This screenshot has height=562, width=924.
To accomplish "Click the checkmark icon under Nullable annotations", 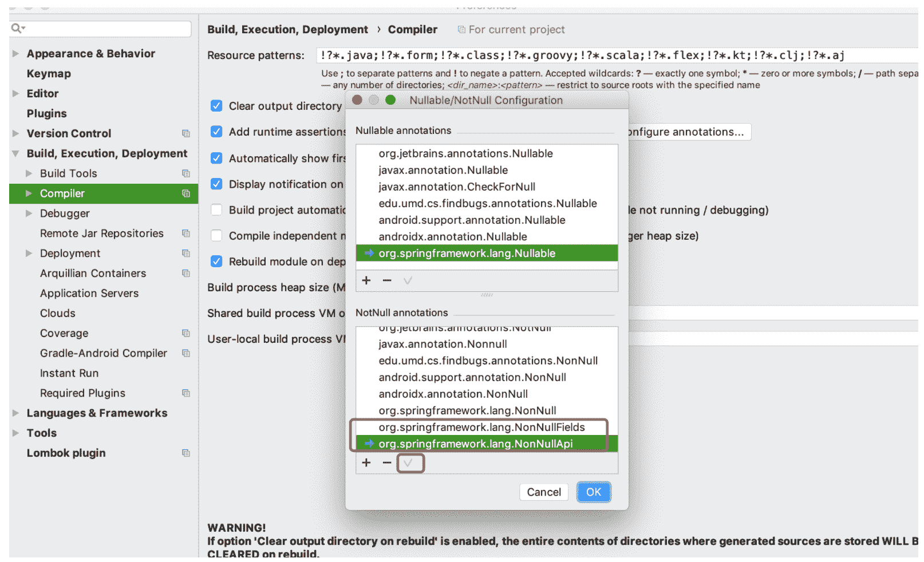I will point(408,280).
